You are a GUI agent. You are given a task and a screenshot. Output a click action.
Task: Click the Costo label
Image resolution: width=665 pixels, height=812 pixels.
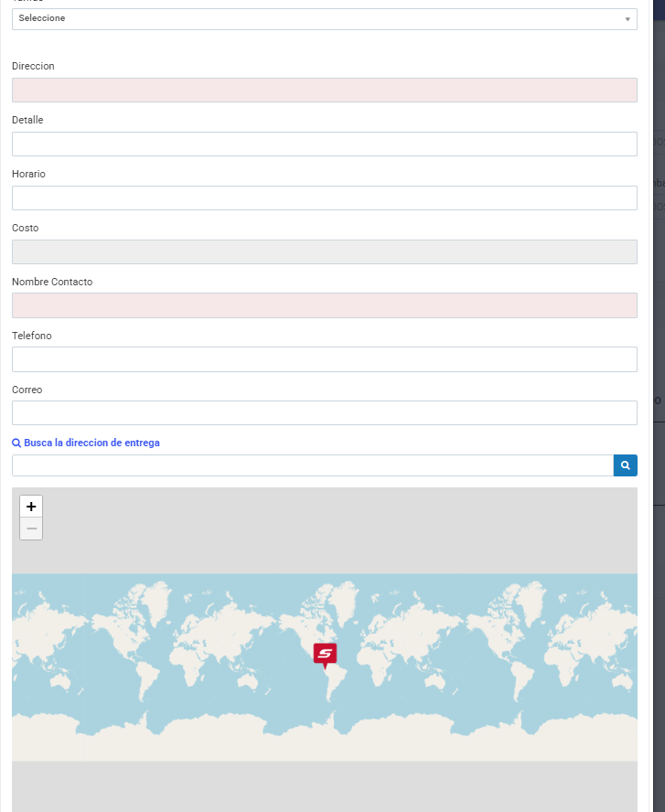pyautogui.click(x=26, y=228)
